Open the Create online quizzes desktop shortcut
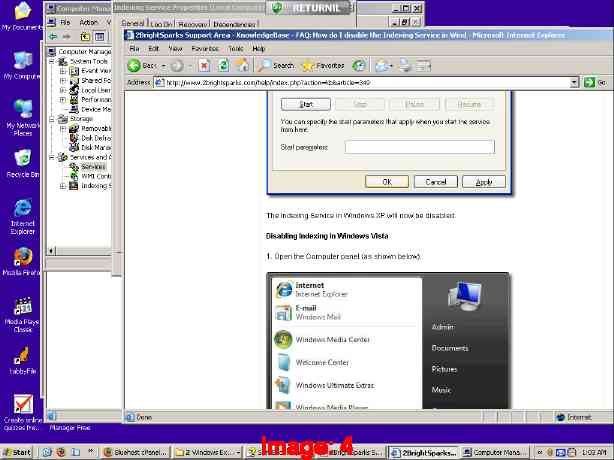The height and width of the screenshot is (460, 614). point(23,412)
